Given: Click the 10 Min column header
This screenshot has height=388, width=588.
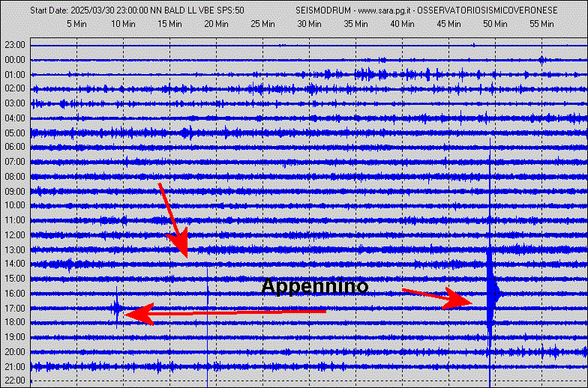Looking at the screenshot, I should pyautogui.click(x=123, y=24).
